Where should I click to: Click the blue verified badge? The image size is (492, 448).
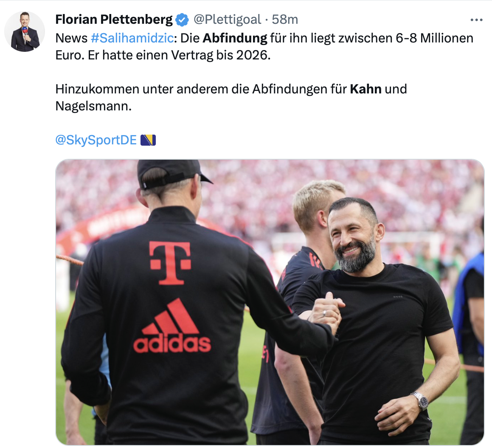point(182,20)
